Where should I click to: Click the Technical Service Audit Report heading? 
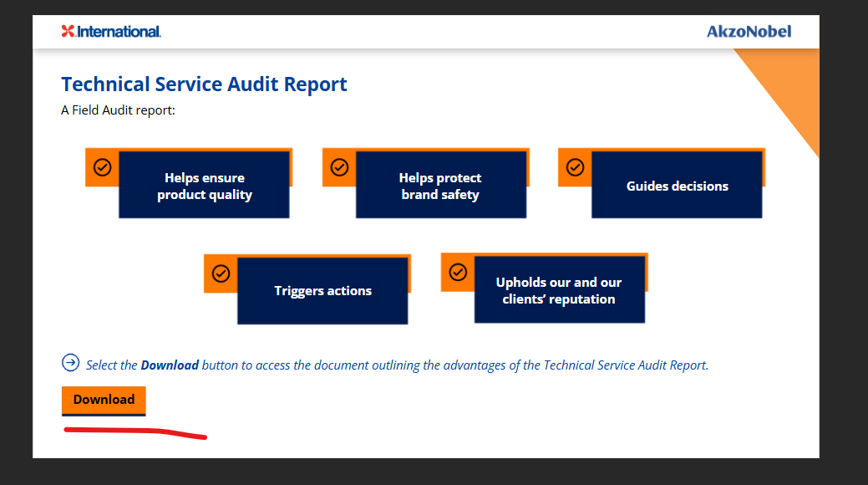(x=204, y=84)
